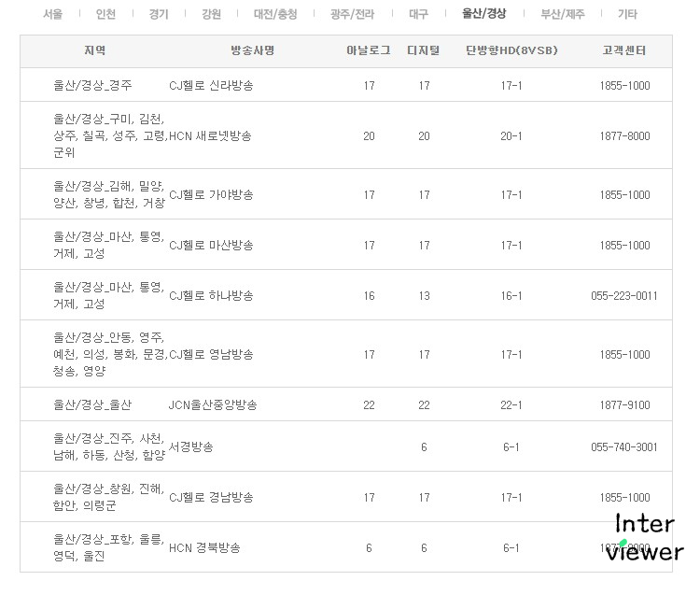Click the 단방향HD(8VSB) column header
Image resolution: width=700 pixels, height=595 pixels.
pos(511,50)
